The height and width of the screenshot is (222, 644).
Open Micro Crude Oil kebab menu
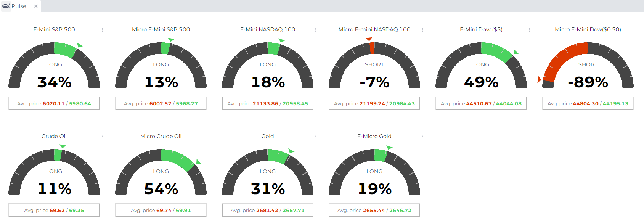tap(209, 137)
